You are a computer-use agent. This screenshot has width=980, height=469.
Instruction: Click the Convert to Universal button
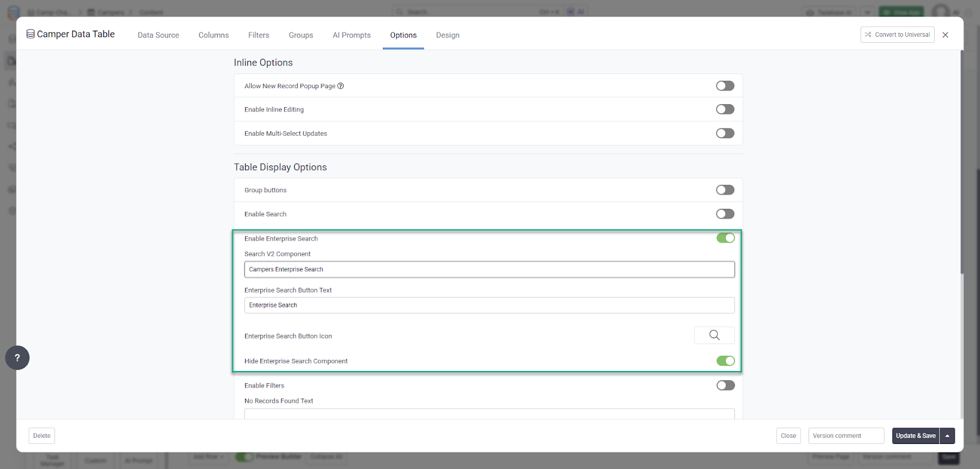[897, 35]
